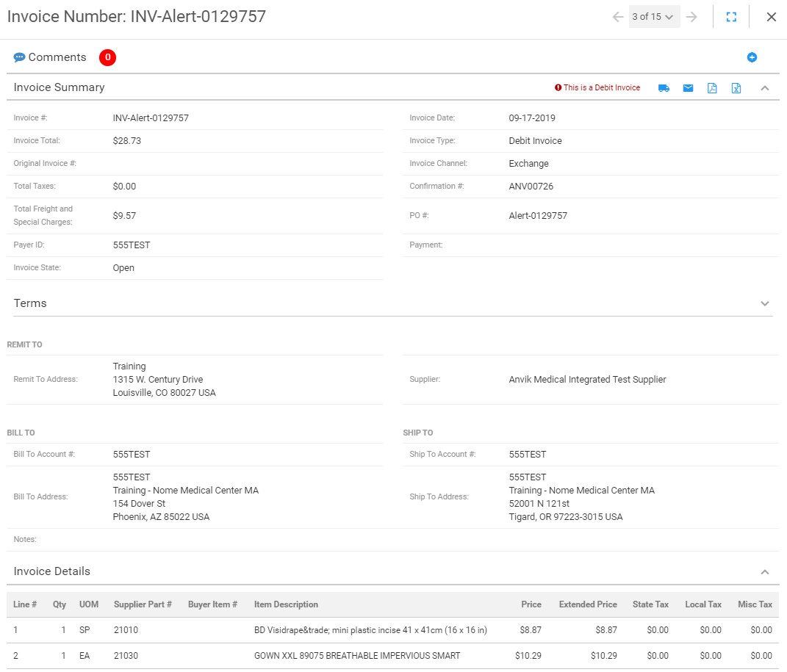
Task: Close the invoice viewer window
Action: [x=771, y=16]
